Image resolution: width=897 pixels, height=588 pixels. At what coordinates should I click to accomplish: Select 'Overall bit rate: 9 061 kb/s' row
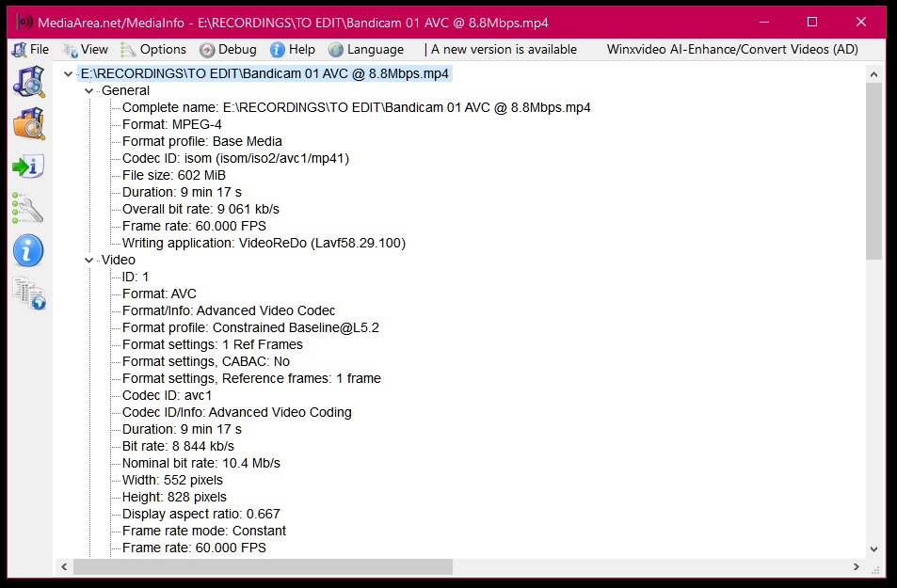(200, 210)
